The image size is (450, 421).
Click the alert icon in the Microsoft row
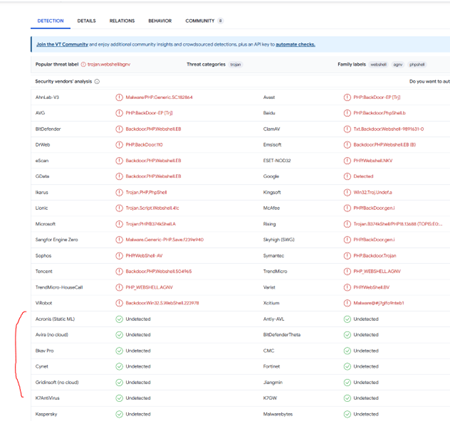pyautogui.click(x=119, y=224)
